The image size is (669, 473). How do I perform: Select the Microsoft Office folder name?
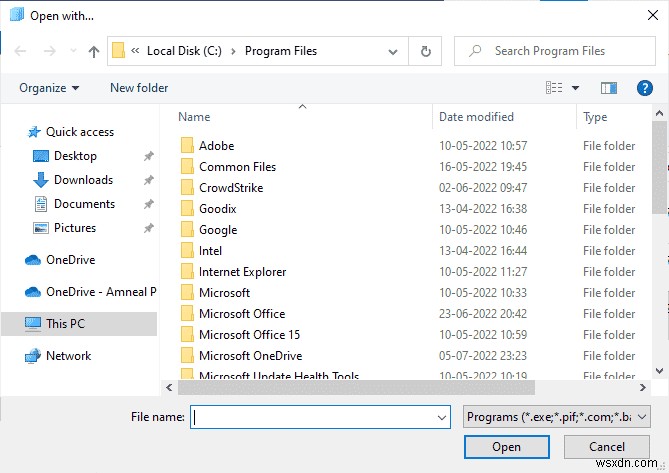tap(242, 313)
